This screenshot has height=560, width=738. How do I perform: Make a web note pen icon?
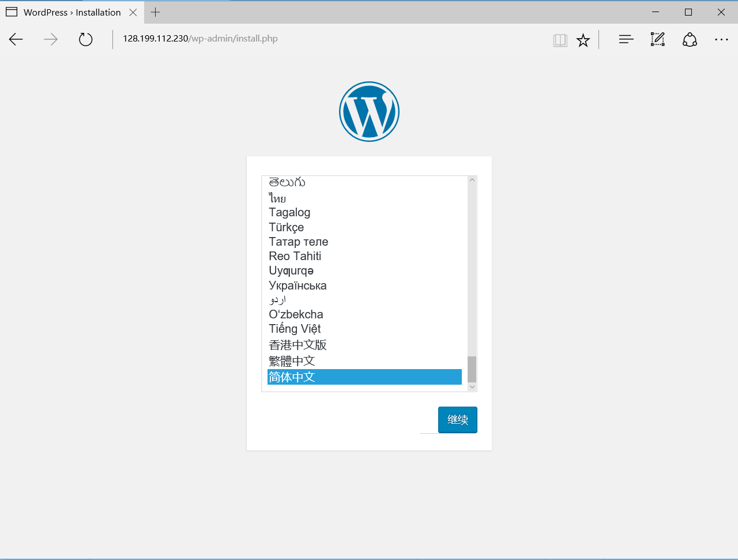coord(657,39)
